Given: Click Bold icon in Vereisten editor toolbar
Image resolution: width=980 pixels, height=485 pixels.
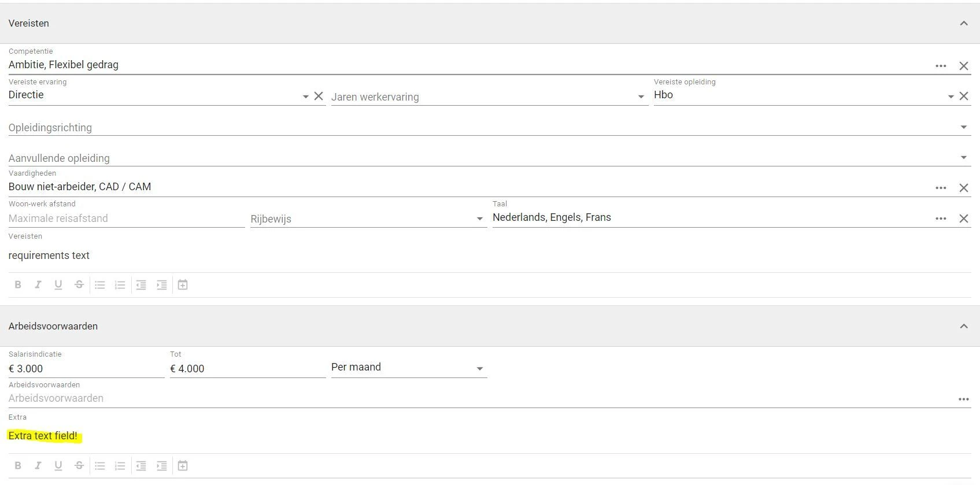Looking at the screenshot, I should [x=18, y=284].
